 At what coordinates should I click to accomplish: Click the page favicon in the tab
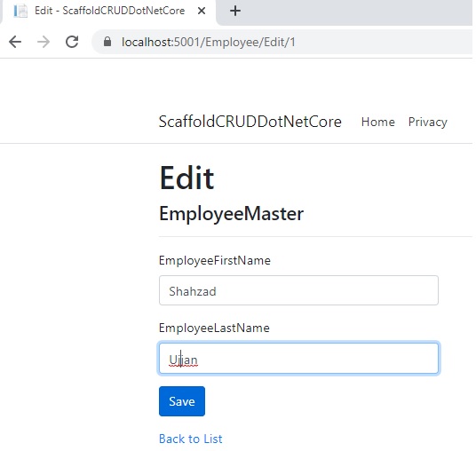tap(20, 11)
